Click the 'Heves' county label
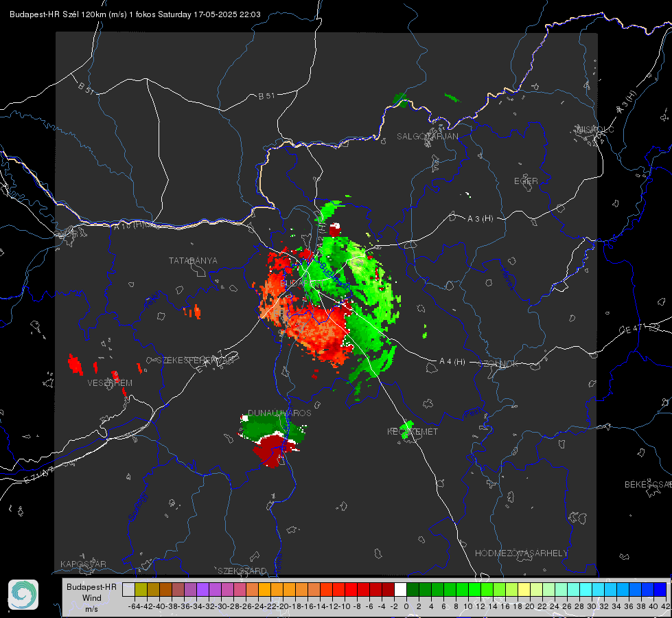This screenshot has width=672, height=618. pos(508,278)
